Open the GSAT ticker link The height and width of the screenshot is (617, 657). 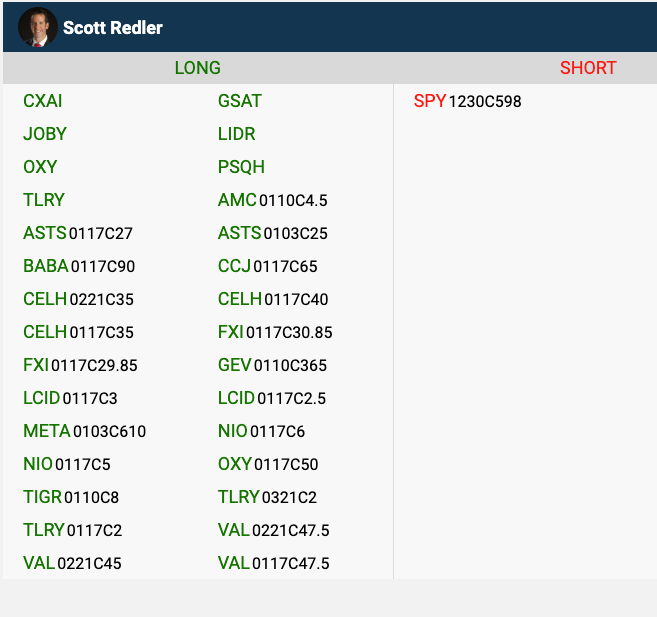(x=240, y=101)
